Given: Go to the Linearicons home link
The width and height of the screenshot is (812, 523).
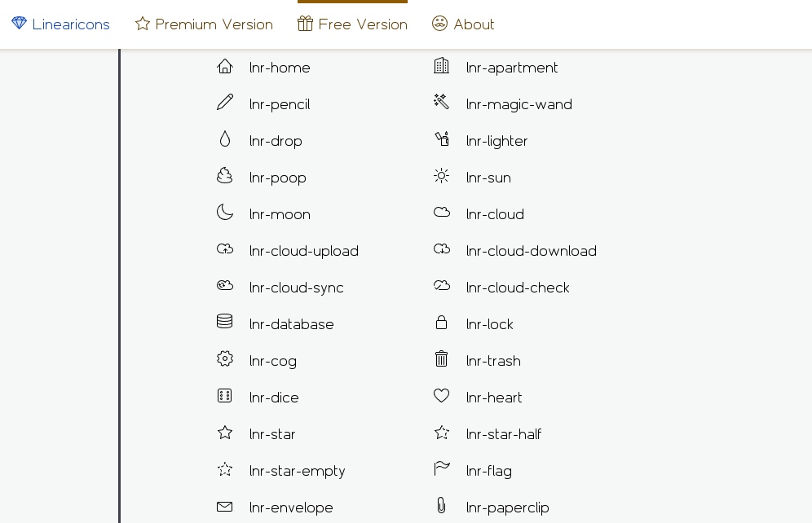Looking at the screenshot, I should tap(60, 24).
